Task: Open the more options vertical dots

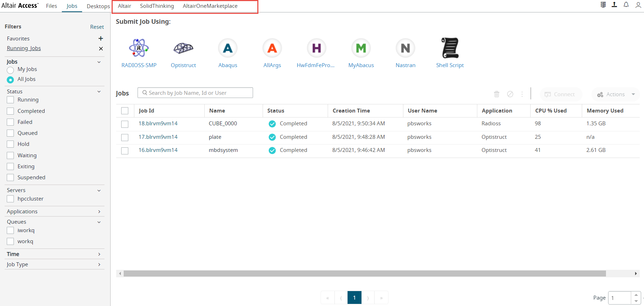Action: (x=522, y=94)
